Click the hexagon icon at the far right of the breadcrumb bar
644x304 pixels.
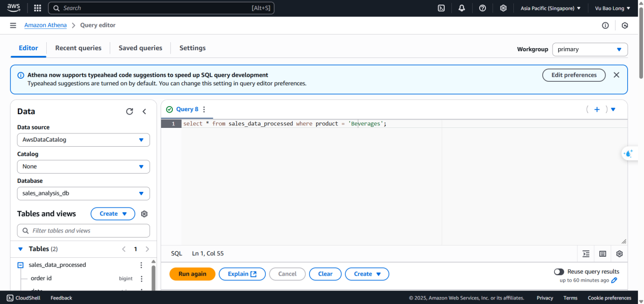click(x=625, y=25)
